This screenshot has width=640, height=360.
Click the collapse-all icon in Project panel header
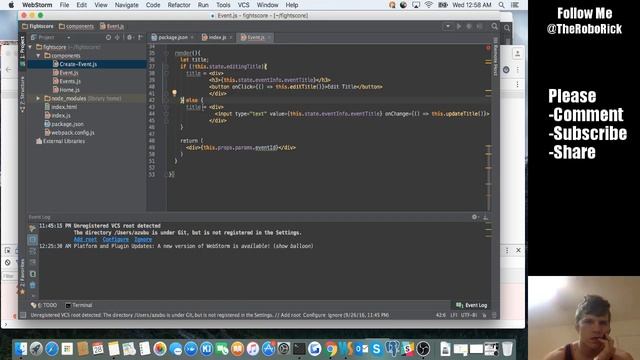pos(118,37)
